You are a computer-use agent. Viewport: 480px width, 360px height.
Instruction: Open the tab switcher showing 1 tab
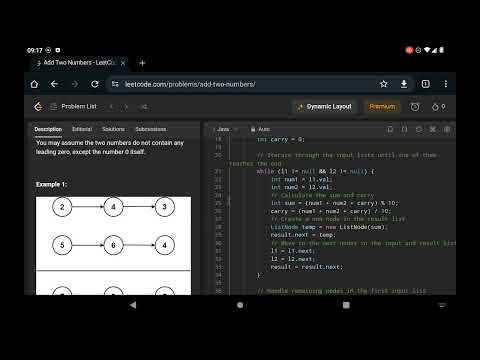425,84
